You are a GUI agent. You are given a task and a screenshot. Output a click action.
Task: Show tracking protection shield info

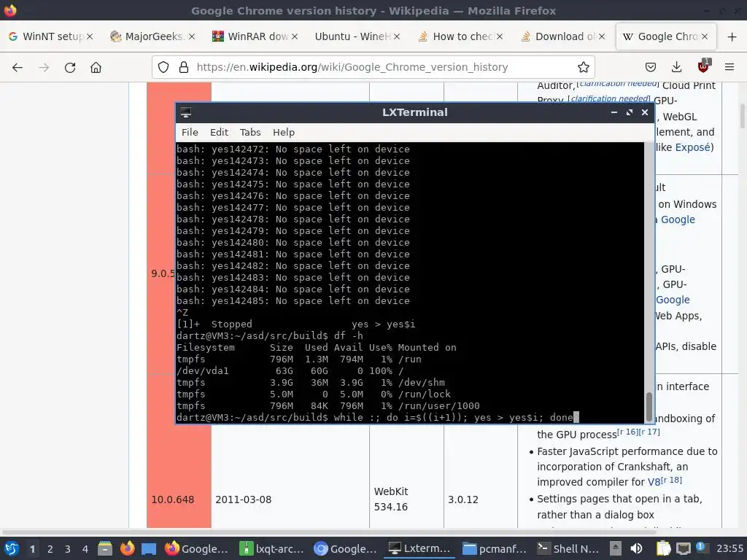click(x=163, y=67)
